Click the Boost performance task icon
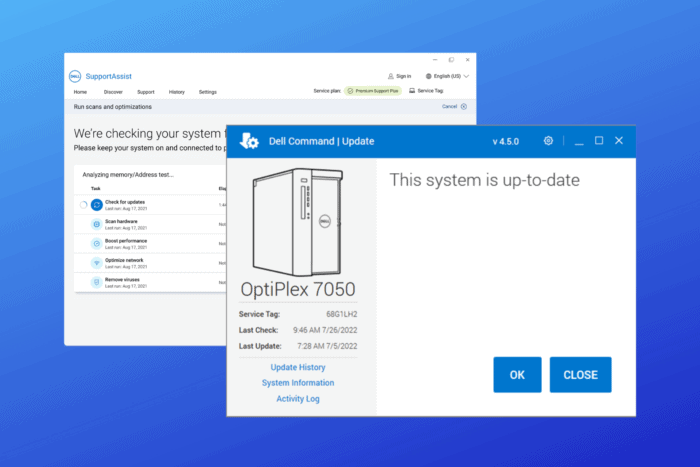The width and height of the screenshot is (700, 467). pos(96,244)
